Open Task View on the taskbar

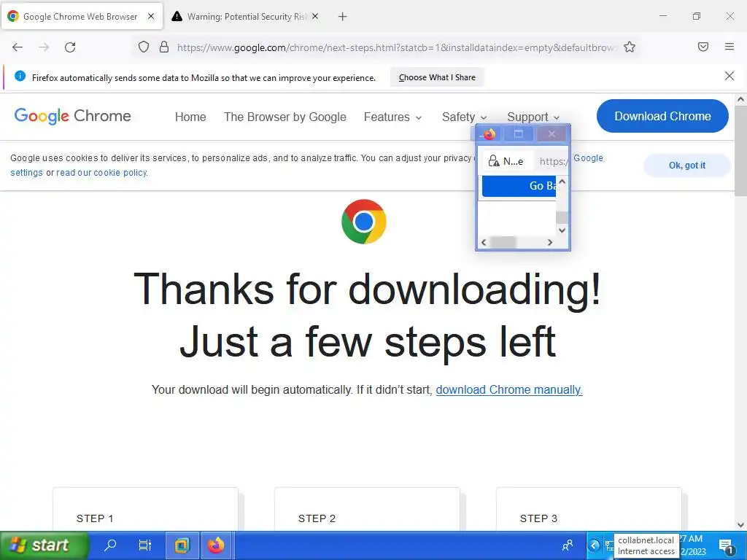click(145, 545)
